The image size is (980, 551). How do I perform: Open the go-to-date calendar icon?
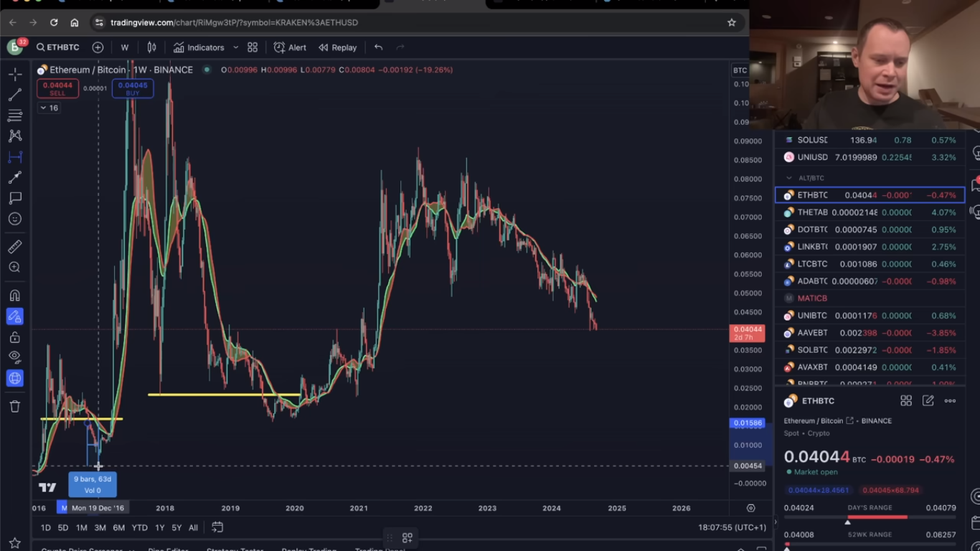point(217,527)
